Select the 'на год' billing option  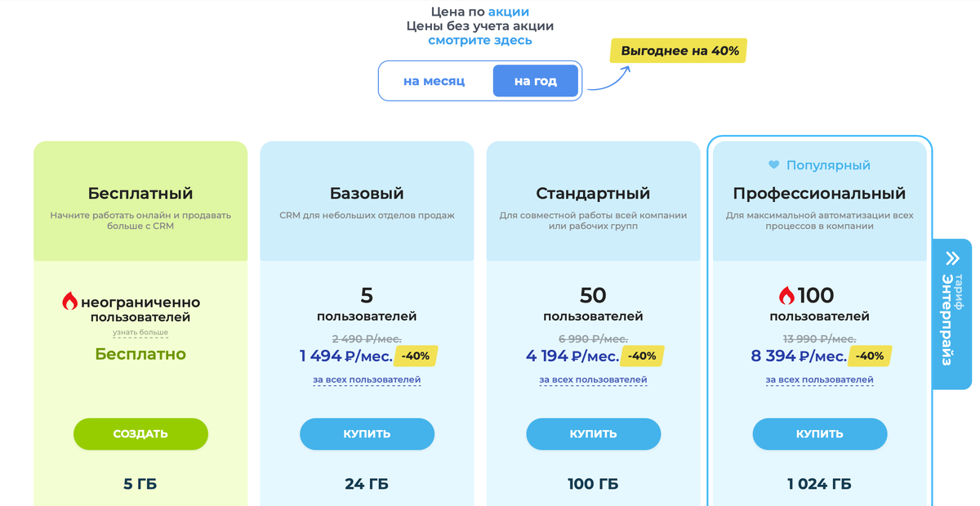pos(535,80)
